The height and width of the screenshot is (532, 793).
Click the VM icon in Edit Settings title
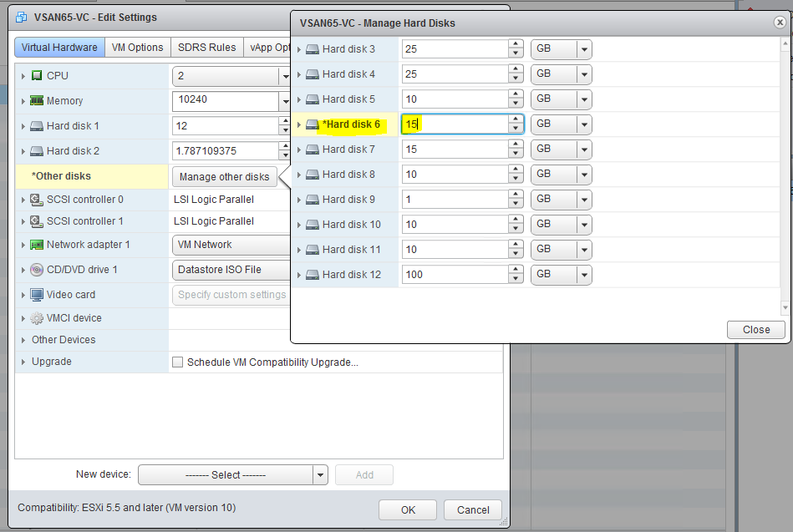click(x=21, y=18)
